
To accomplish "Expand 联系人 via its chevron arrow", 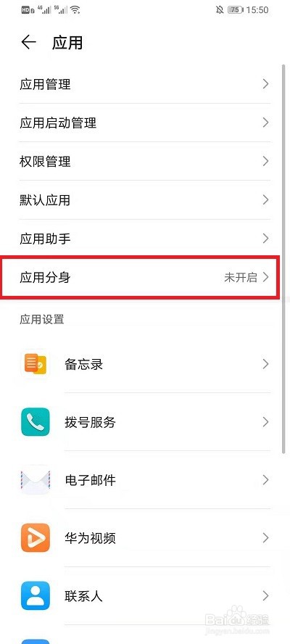I will coord(266,595).
